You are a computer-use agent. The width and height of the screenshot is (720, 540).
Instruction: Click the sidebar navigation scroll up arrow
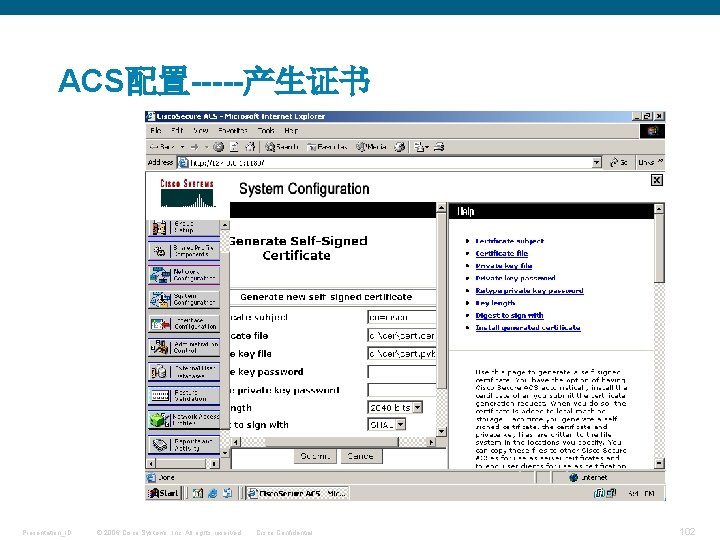[225, 225]
